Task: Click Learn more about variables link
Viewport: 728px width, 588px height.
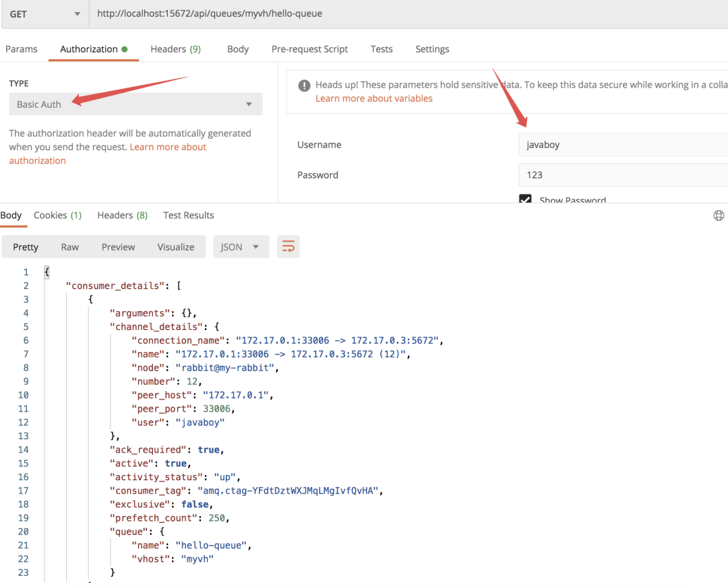Action: click(373, 98)
